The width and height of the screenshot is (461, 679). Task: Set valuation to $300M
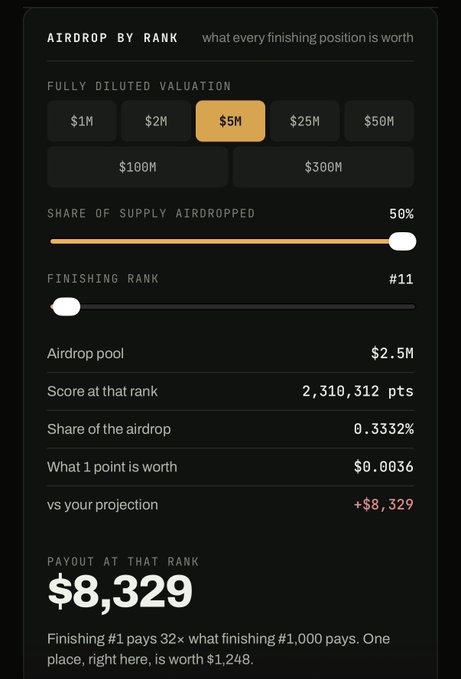click(323, 167)
